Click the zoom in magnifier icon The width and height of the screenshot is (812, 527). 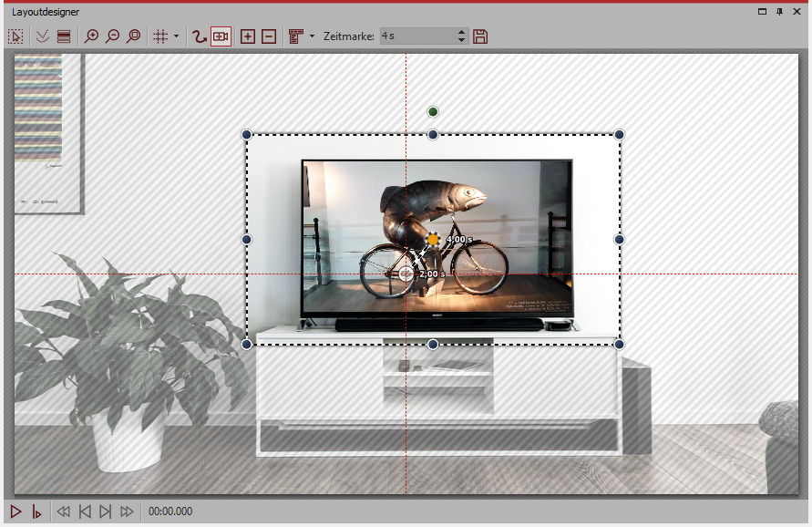coord(90,36)
